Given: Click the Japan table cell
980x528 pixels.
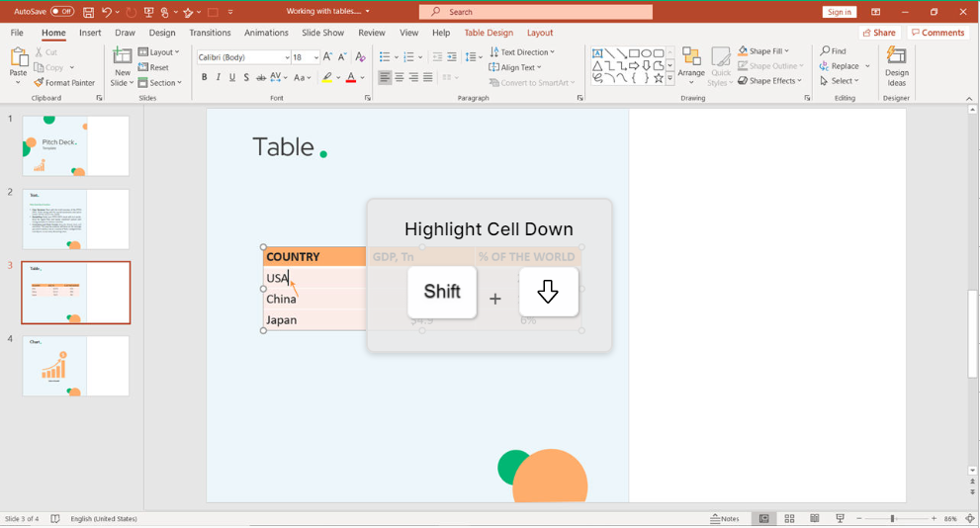Looking at the screenshot, I should coord(314,320).
